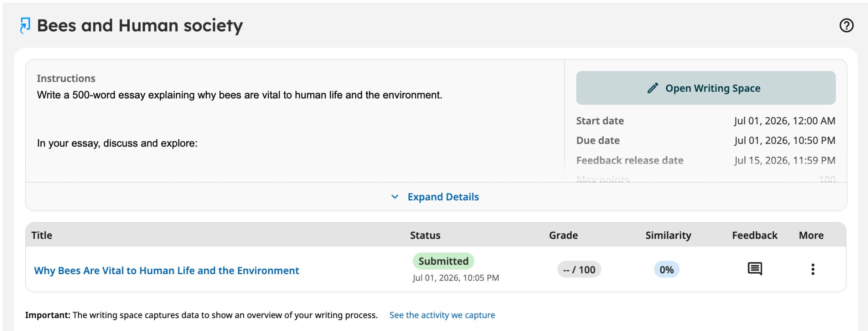Click the Feedback column header
The width and height of the screenshot is (868, 331).
tap(754, 236)
